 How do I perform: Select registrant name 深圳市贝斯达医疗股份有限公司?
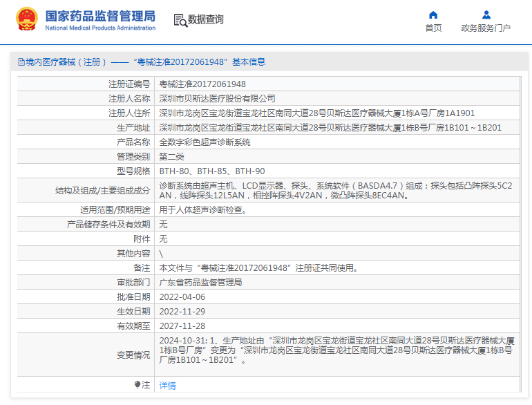[x=217, y=98]
